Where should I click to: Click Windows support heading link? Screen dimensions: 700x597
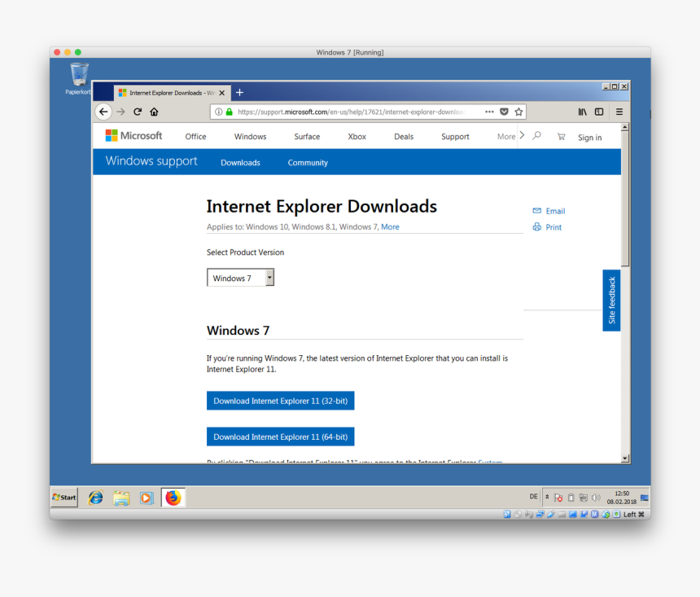click(x=151, y=161)
